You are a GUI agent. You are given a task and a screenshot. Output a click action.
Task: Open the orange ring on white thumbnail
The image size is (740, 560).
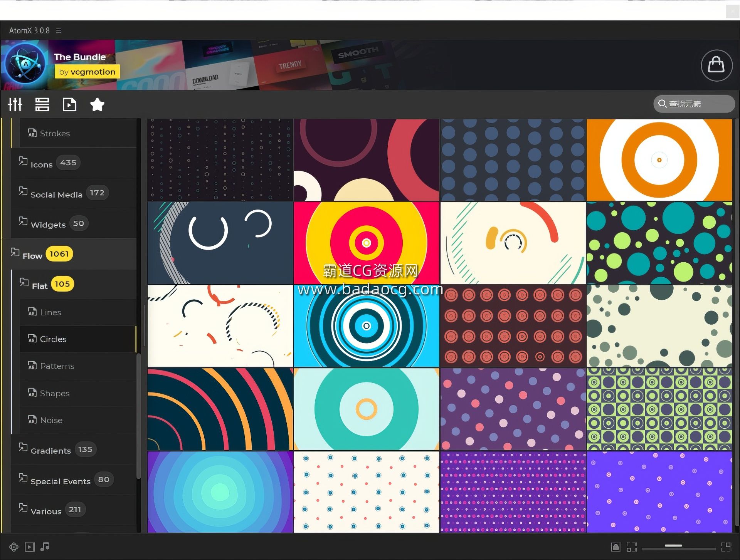click(x=659, y=160)
